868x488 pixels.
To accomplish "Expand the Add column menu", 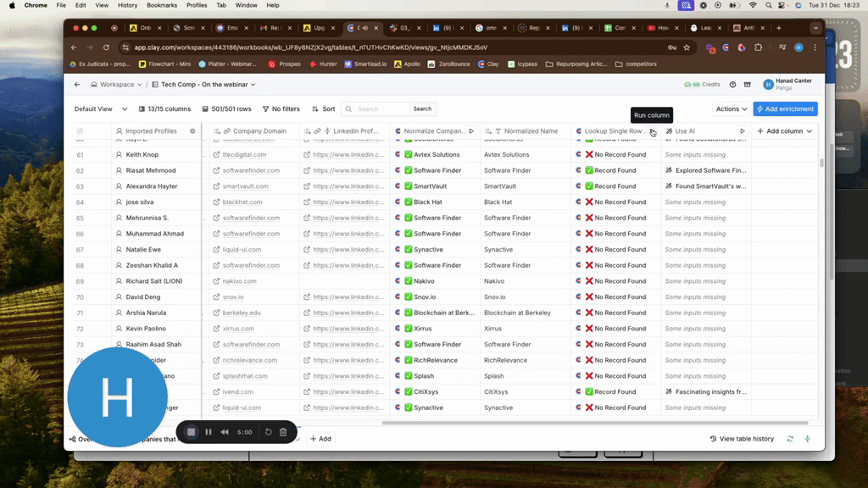I will [784, 131].
